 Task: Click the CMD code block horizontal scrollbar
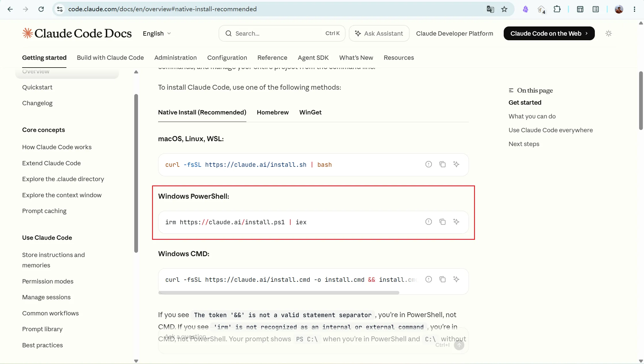click(279, 293)
